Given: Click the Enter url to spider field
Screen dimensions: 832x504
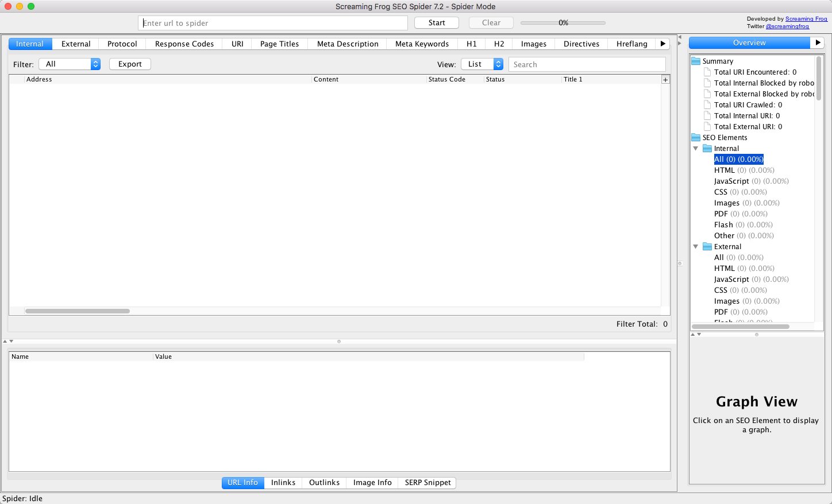Looking at the screenshot, I should pos(273,23).
